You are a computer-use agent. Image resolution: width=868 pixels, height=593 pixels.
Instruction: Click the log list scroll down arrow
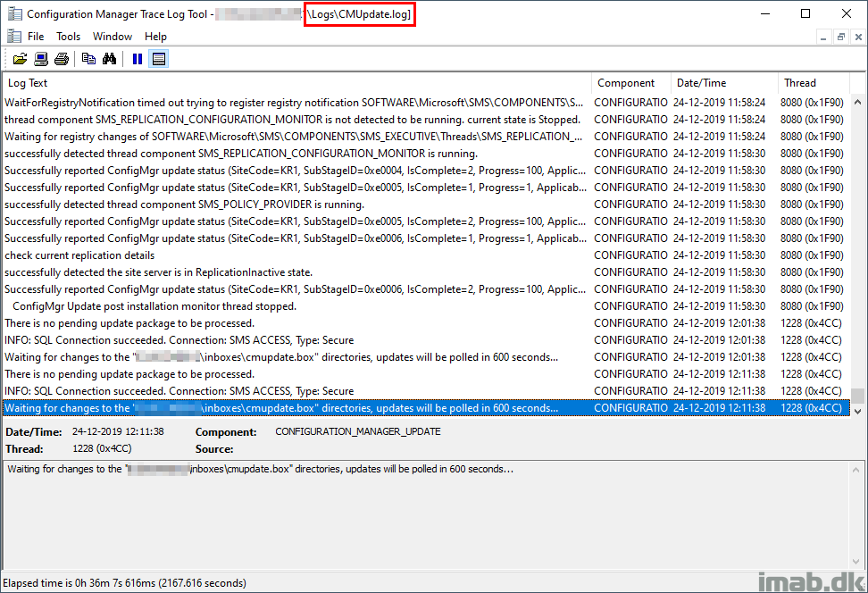point(857,411)
